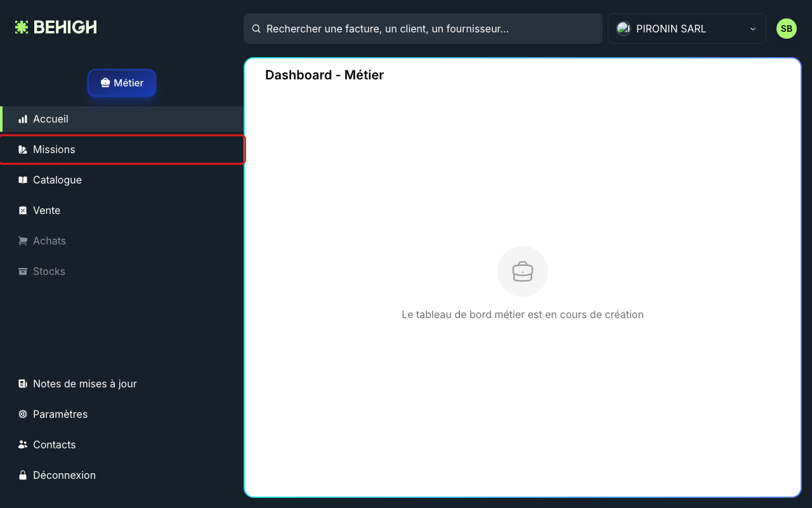
Task: Focus the Rechercher une facture search field
Action: point(423,29)
